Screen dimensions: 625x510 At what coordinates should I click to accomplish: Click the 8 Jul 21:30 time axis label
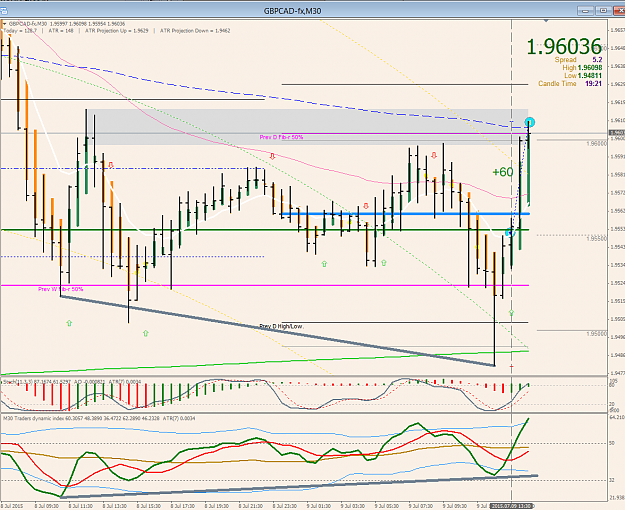tap(251, 506)
